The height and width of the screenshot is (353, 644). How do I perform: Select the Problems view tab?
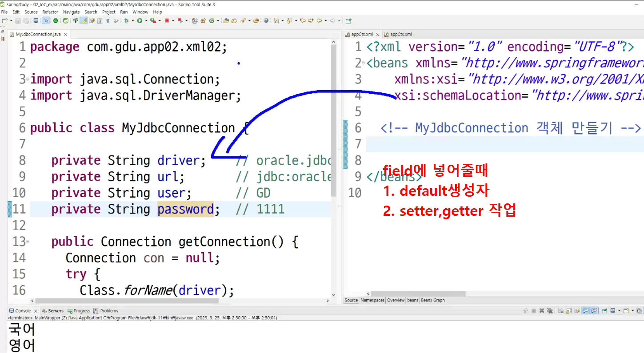(x=106, y=311)
